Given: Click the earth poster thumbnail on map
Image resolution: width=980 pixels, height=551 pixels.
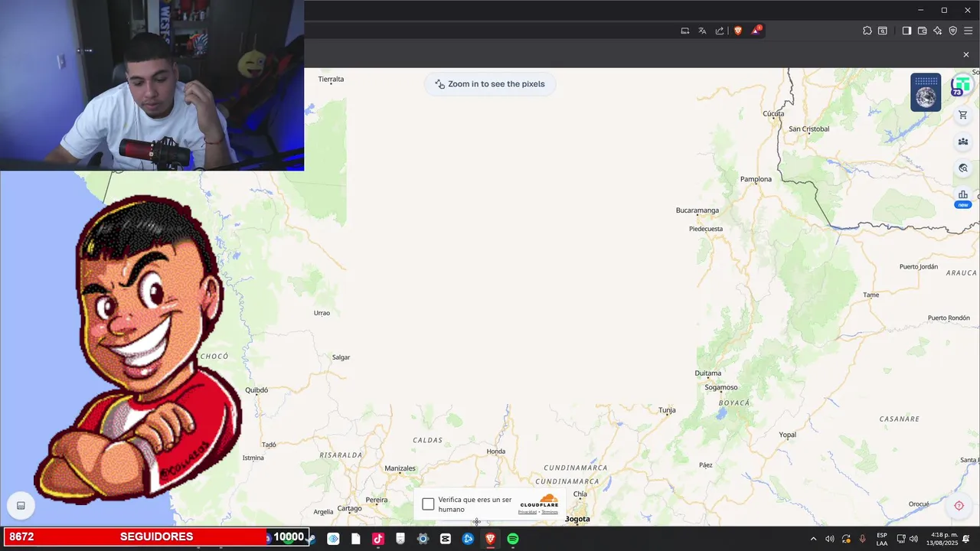Looking at the screenshot, I should click(x=926, y=93).
